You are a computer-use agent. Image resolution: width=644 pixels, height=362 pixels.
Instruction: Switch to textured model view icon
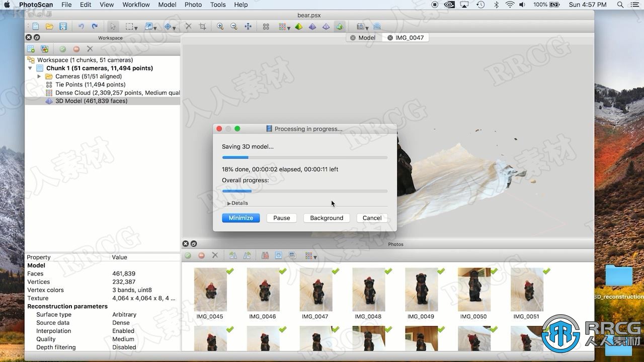click(x=339, y=26)
